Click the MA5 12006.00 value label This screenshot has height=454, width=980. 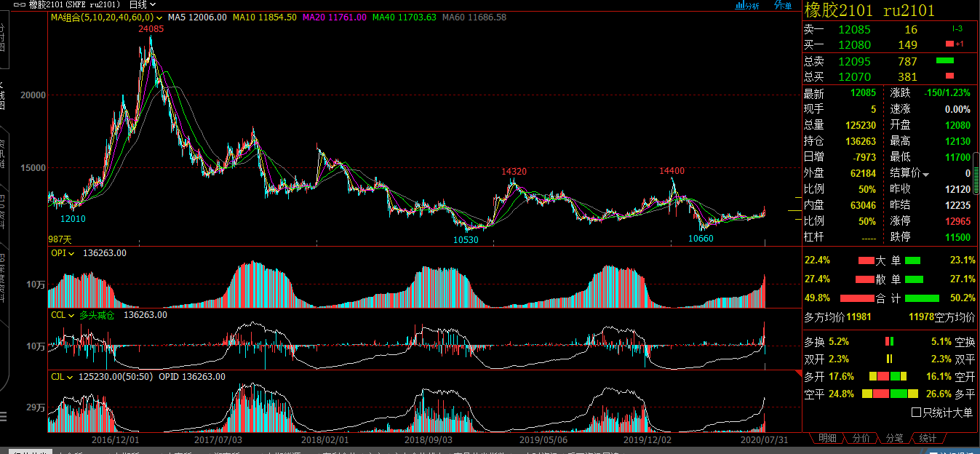[x=197, y=17]
